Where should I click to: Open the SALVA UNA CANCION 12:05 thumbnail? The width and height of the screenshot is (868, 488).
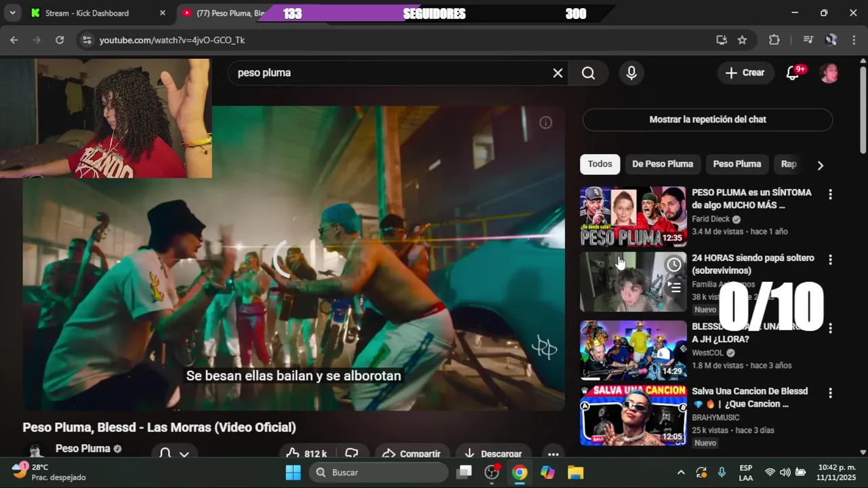pyautogui.click(x=633, y=415)
